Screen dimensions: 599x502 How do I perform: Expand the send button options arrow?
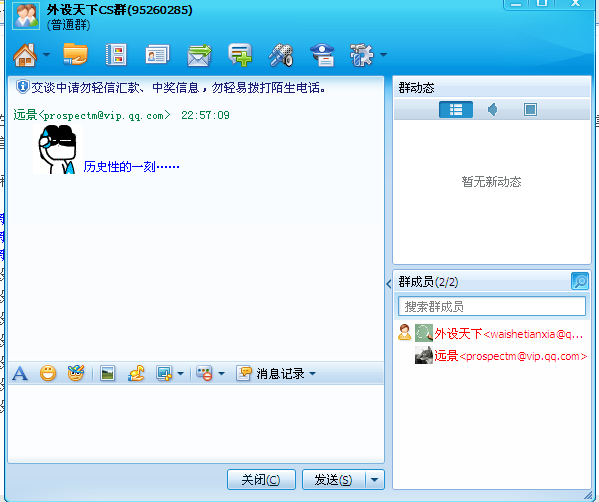(x=375, y=480)
